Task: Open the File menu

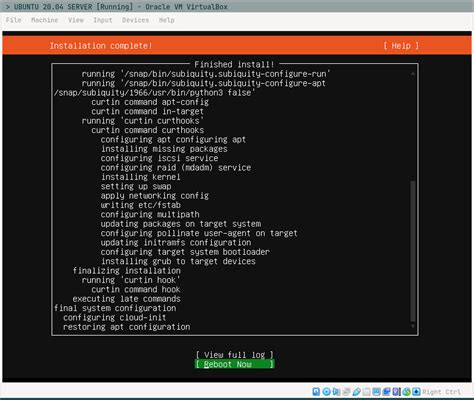Action: [x=14, y=20]
